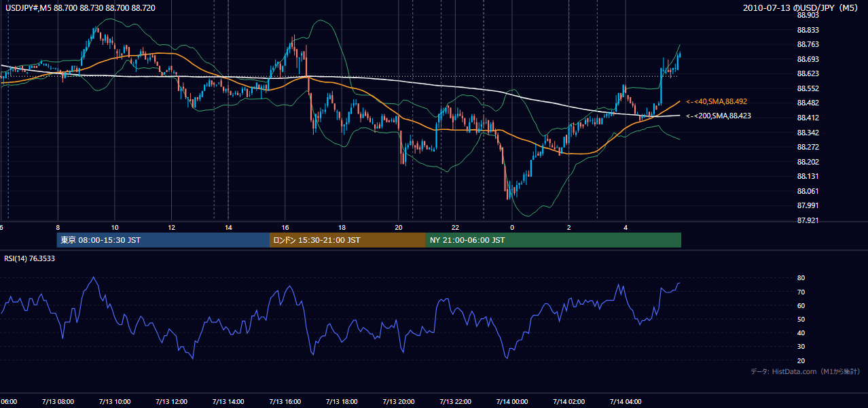The width and height of the screenshot is (868, 408).
Task: Click the white 200 SMA label 88.423
Action: (719, 116)
